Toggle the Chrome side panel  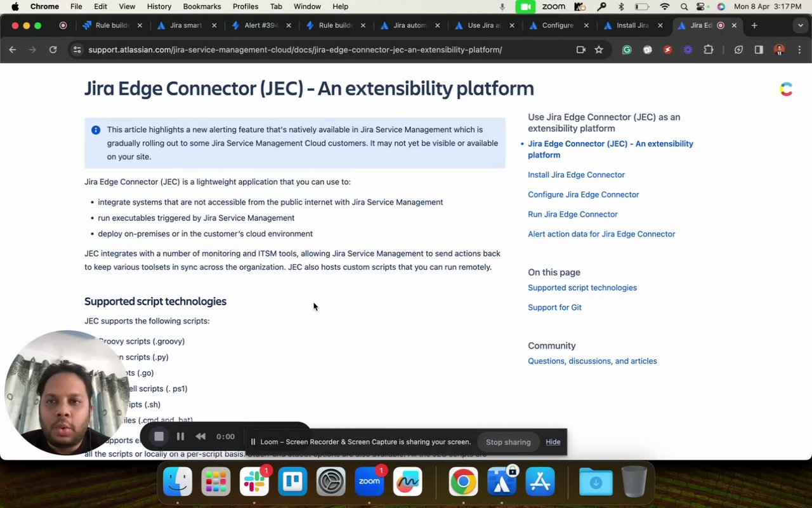pos(759,50)
